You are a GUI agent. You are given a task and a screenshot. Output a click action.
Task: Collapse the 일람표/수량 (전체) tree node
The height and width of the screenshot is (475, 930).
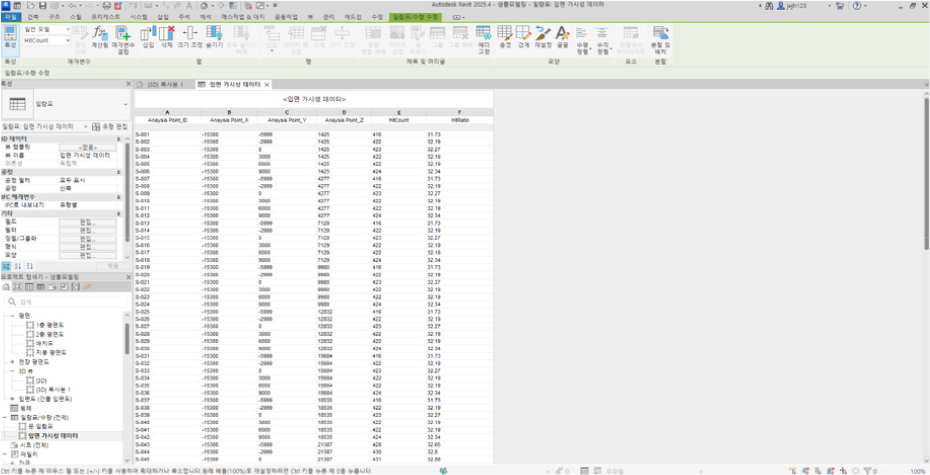4,417
